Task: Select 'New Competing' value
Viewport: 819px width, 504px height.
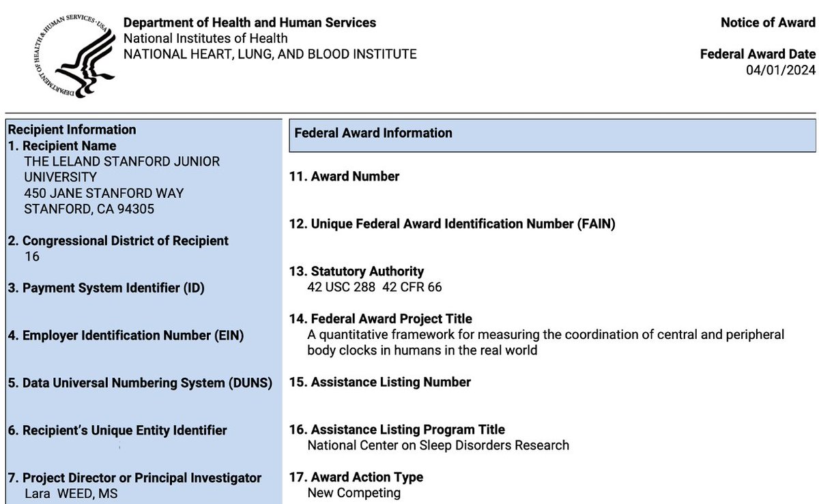Action: 354,493
